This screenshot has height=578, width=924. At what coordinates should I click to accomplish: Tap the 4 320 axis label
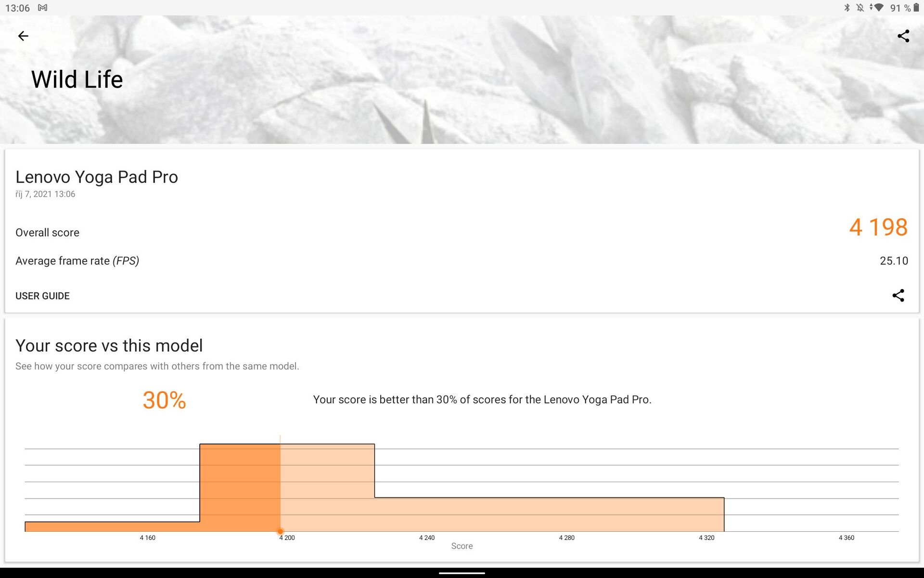(706, 538)
